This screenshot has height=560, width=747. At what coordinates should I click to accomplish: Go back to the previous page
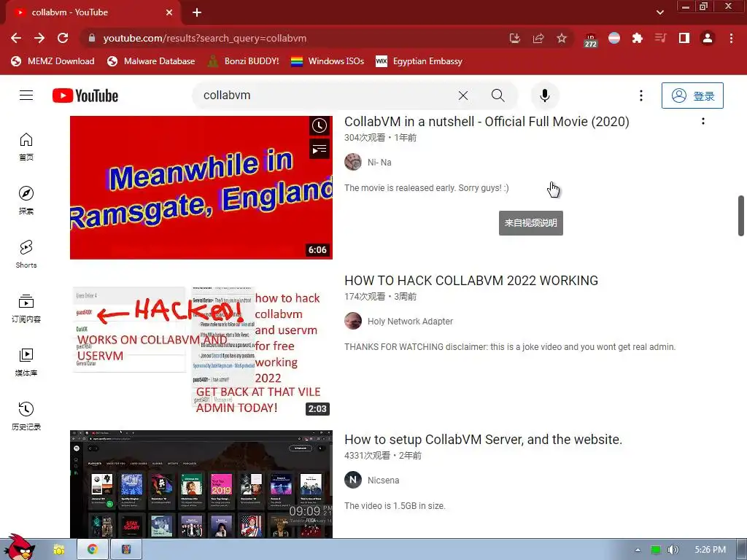tap(16, 38)
